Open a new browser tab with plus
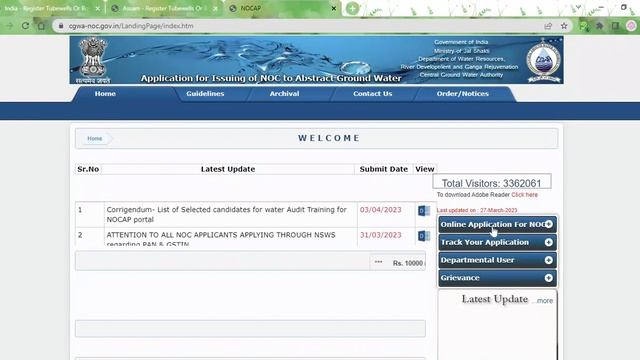 (352, 8)
